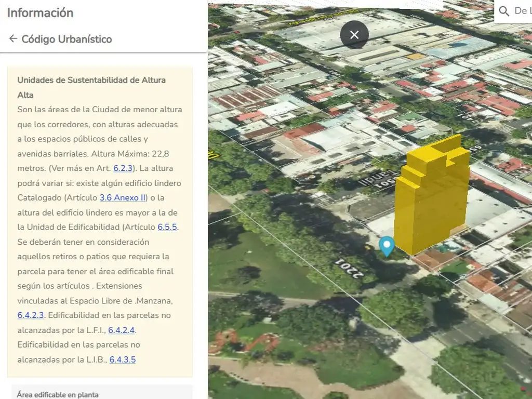Focus the address search field
Viewport: 532px width, 399px height.
pos(521,11)
